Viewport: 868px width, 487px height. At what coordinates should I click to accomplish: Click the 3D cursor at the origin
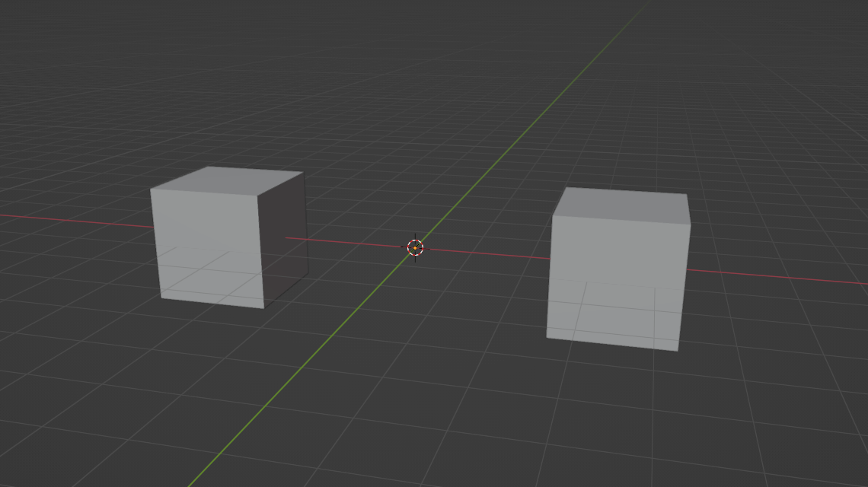pyautogui.click(x=415, y=248)
